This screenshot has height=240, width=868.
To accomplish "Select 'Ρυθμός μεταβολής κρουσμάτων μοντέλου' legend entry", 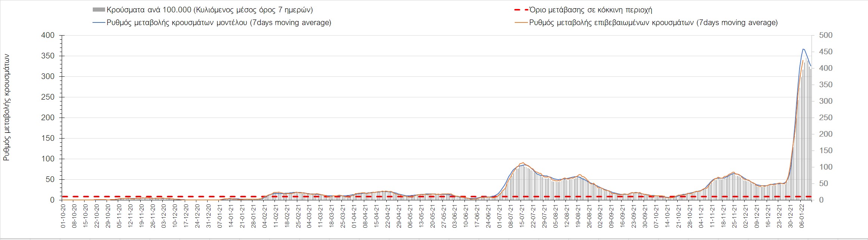I will click(x=219, y=23).
